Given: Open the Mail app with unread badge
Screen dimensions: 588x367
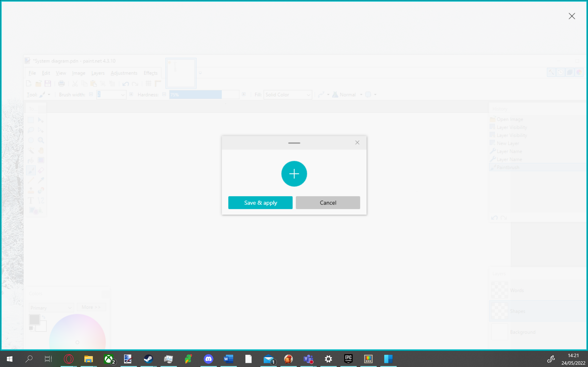Looking at the screenshot, I should point(268,359).
